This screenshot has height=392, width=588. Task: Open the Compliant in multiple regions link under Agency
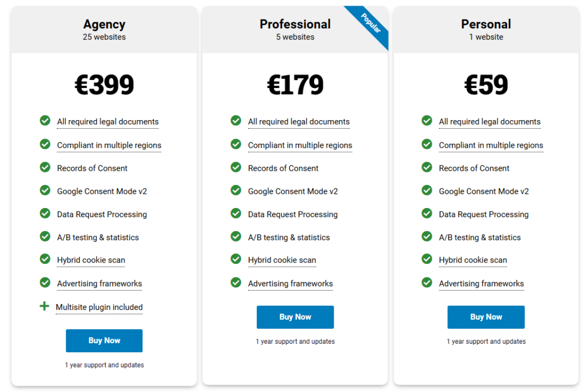tap(109, 145)
